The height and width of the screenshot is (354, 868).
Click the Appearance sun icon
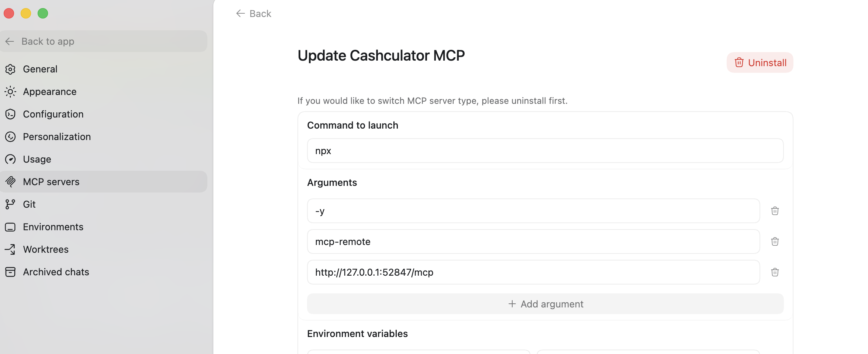10,92
